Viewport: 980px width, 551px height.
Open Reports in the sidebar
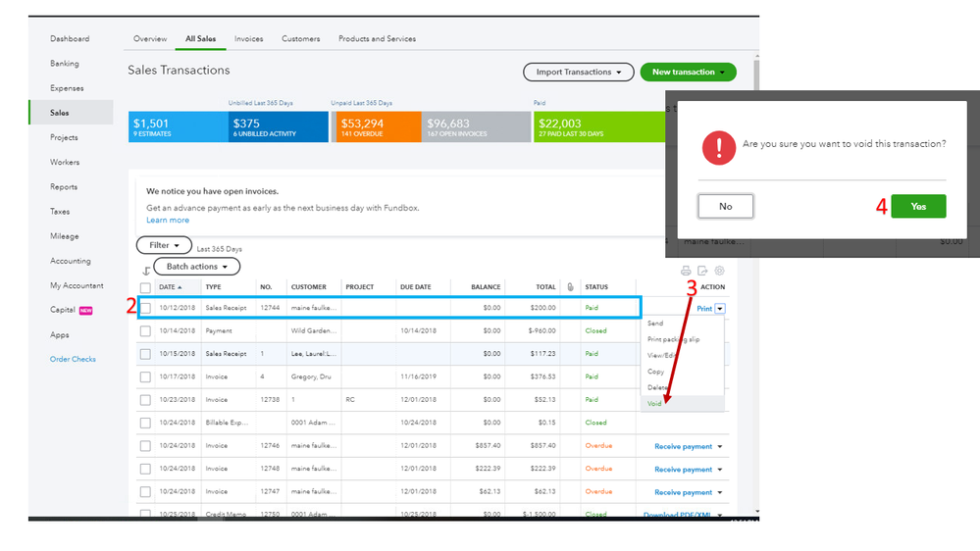tap(64, 187)
